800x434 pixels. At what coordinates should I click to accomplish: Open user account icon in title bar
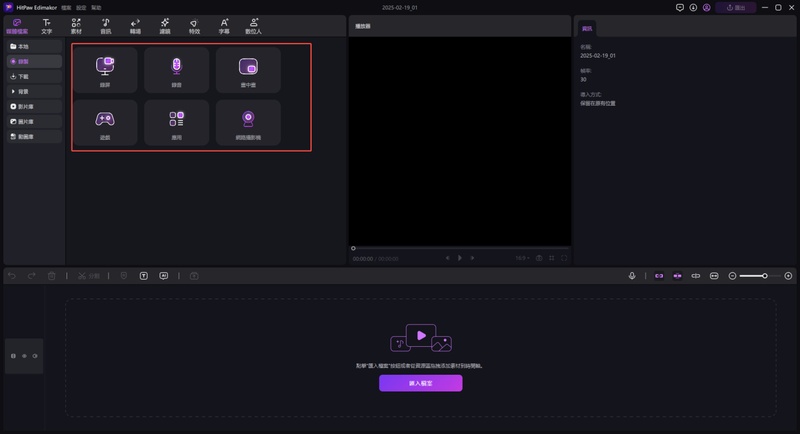707,8
